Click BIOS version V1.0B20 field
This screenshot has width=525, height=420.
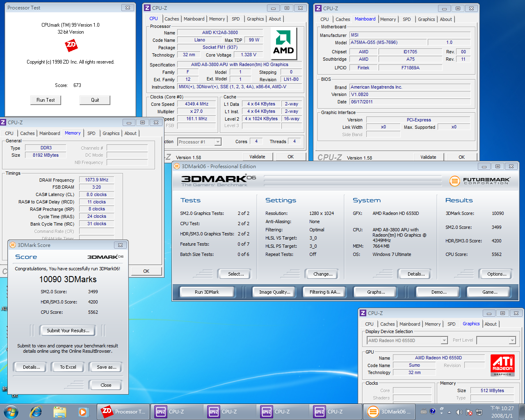tap(410, 95)
